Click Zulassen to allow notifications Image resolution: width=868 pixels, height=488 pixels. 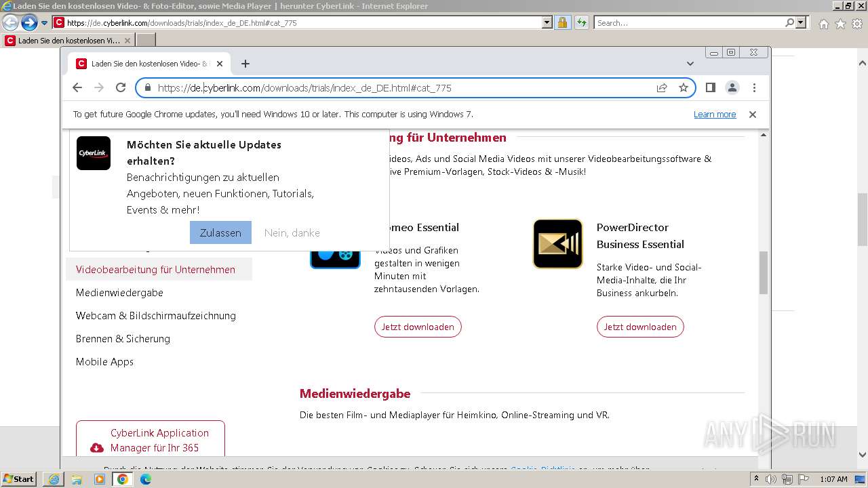click(220, 232)
